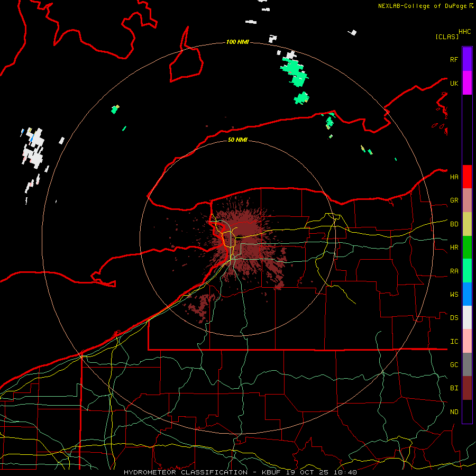This screenshot has width=476, height=476.
Task: Click the BD yellow legend swatch
Action: click(x=467, y=224)
